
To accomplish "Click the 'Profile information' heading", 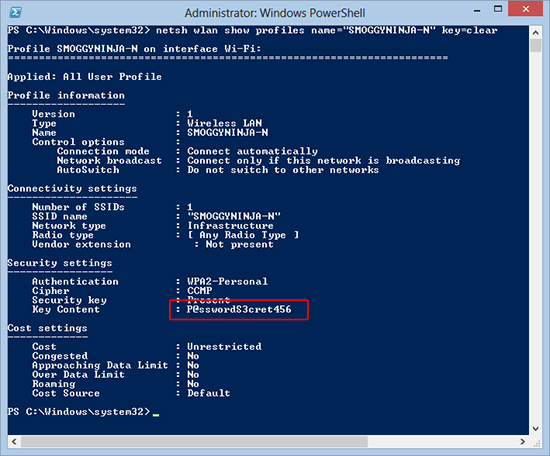I will pos(66,95).
